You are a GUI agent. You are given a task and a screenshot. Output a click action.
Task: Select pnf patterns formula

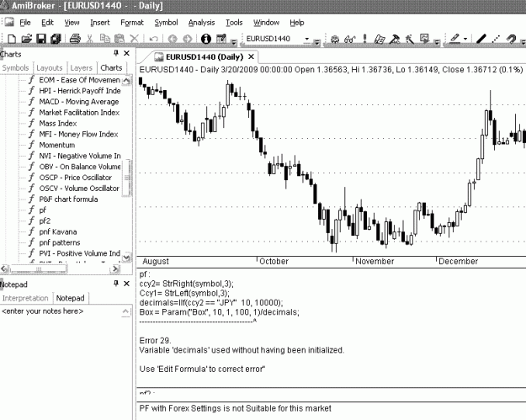pyautogui.click(x=60, y=242)
